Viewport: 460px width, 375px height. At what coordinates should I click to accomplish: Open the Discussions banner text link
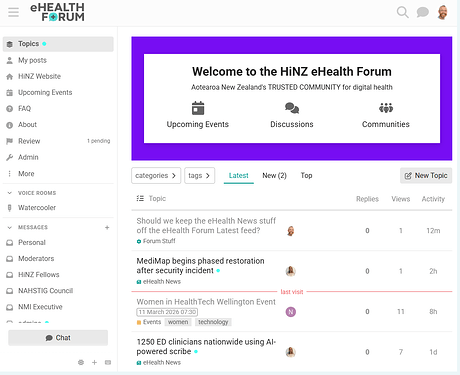tap(292, 124)
